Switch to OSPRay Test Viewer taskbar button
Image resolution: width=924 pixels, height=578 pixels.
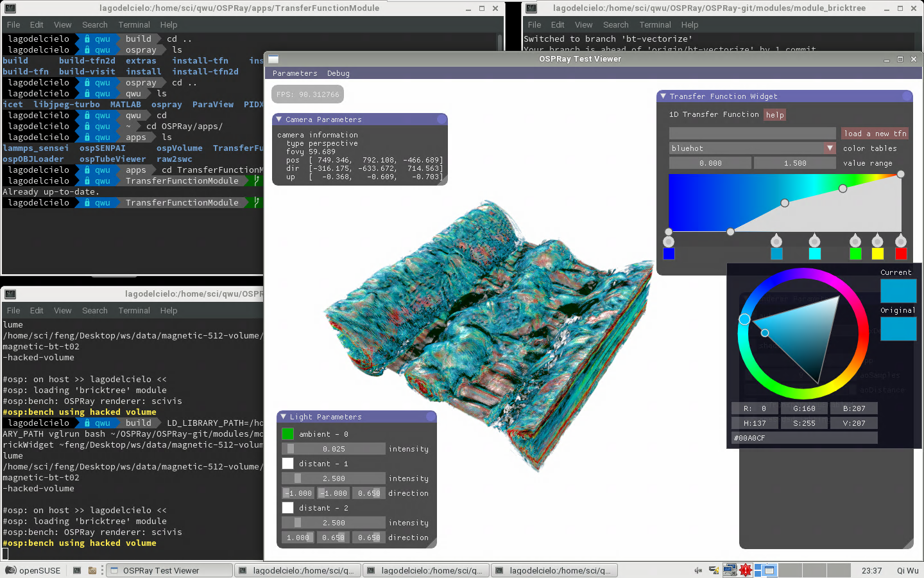pos(169,570)
